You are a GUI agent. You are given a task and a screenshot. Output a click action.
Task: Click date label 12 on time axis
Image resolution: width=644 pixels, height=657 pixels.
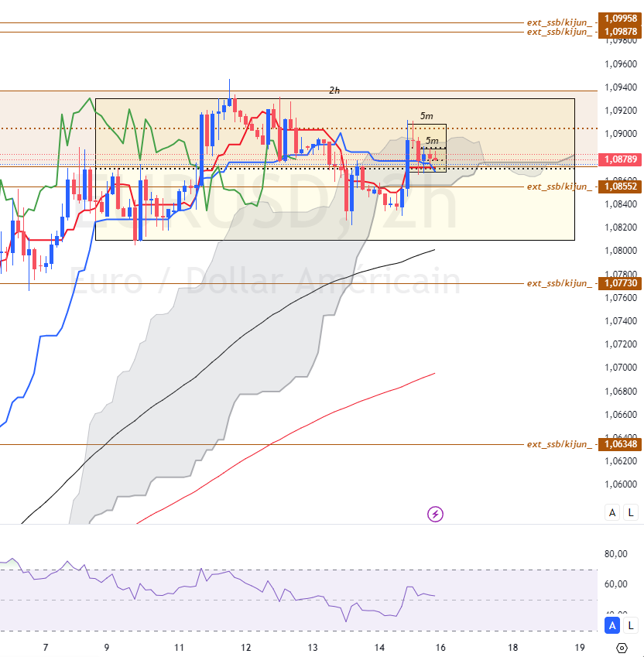tap(246, 648)
